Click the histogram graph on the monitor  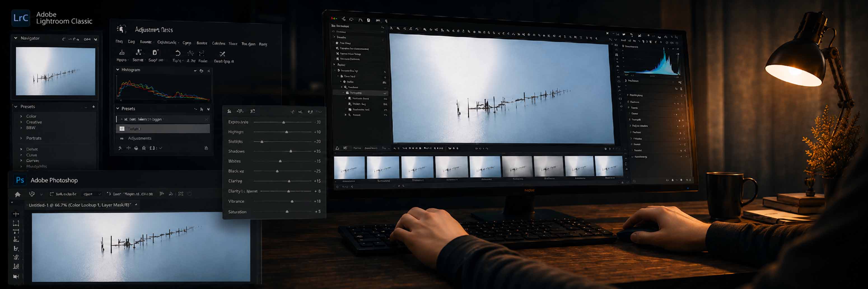click(x=652, y=61)
